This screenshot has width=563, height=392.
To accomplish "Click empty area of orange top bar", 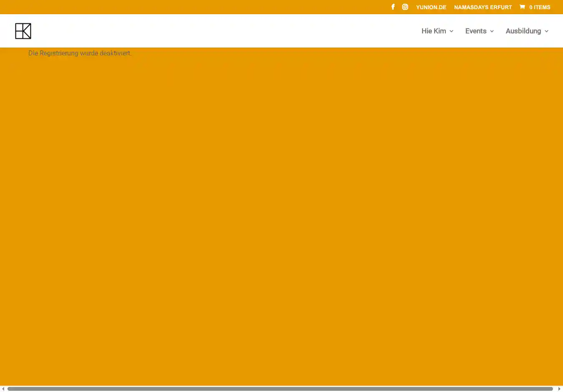I will click(188, 7).
